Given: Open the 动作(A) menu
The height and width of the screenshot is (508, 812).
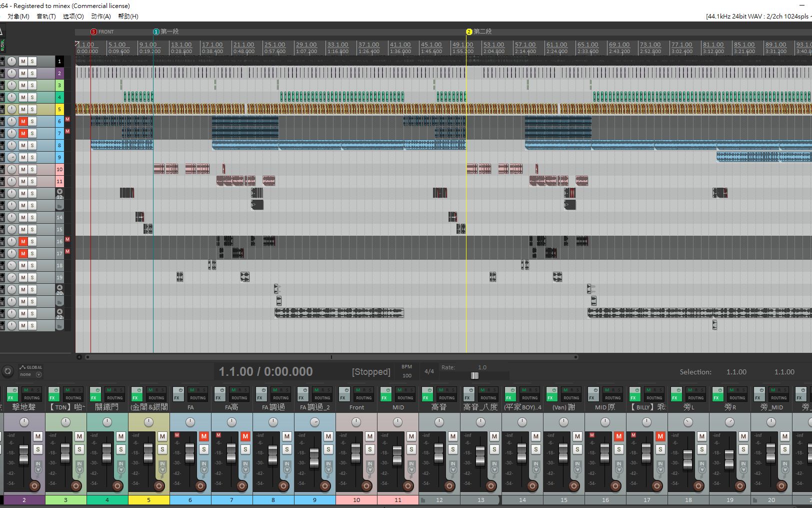Looking at the screenshot, I should [101, 17].
